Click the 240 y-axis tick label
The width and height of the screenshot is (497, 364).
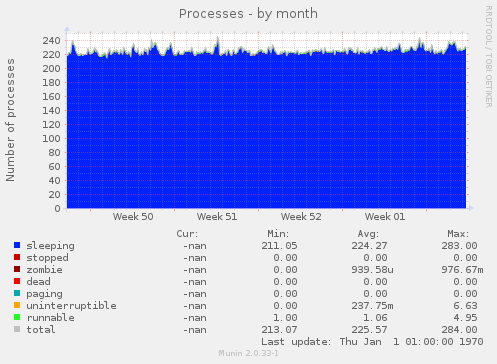[51, 41]
